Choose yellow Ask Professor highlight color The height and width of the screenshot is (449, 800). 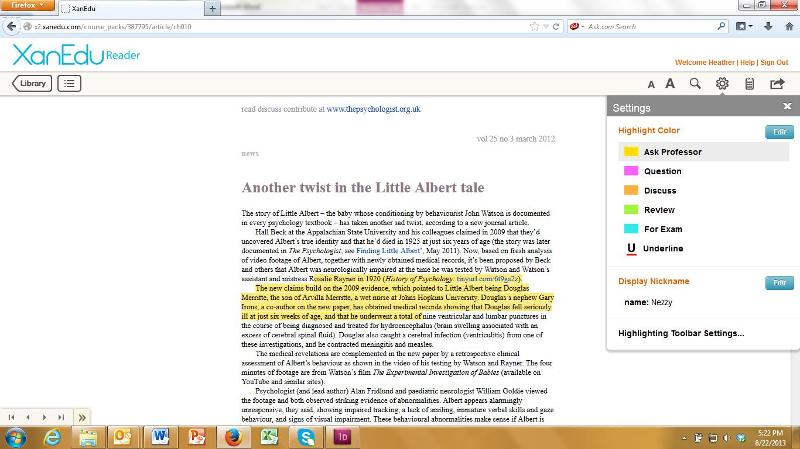click(672, 152)
